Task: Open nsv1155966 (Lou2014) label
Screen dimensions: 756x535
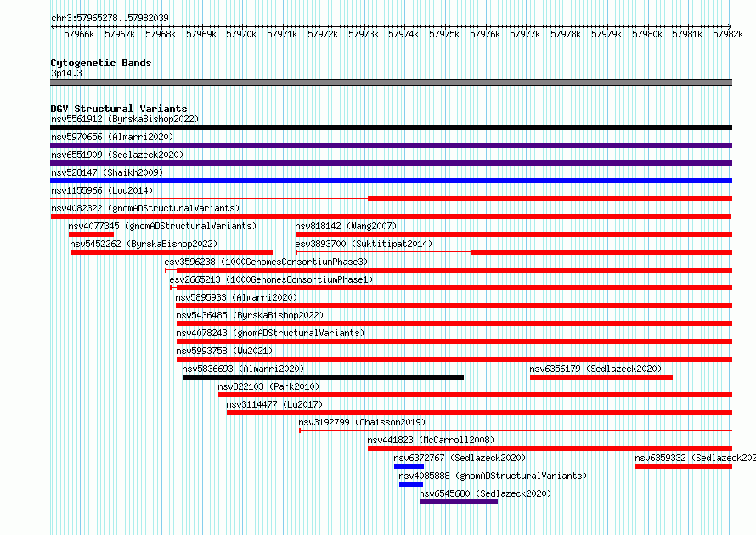Action: click(x=102, y=190)
